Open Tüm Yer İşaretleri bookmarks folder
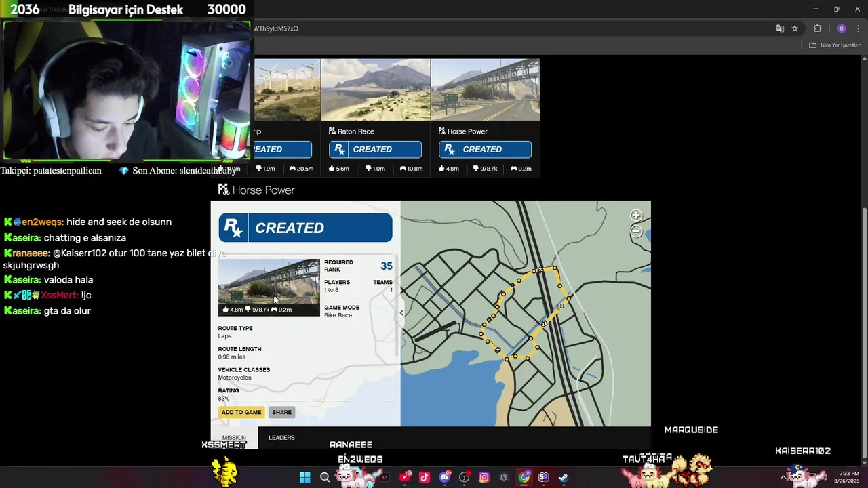The height and width of the screenshot is (488, 868). [835, 45]
